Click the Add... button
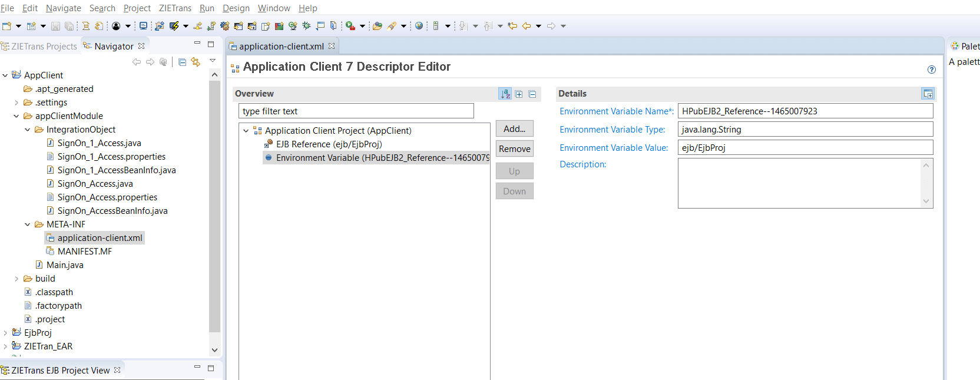 tap(514, 129)
